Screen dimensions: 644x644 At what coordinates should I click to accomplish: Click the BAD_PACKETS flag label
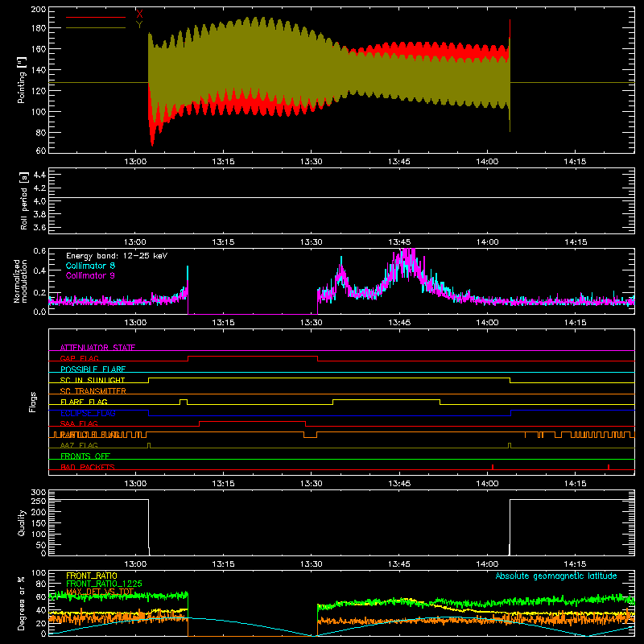tap(88, 467)
